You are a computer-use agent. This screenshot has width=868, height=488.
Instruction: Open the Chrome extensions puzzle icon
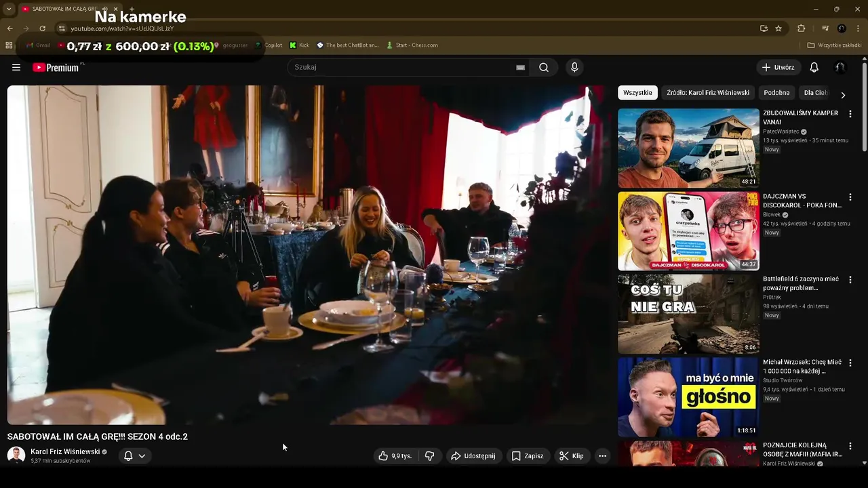coord(801,28)
